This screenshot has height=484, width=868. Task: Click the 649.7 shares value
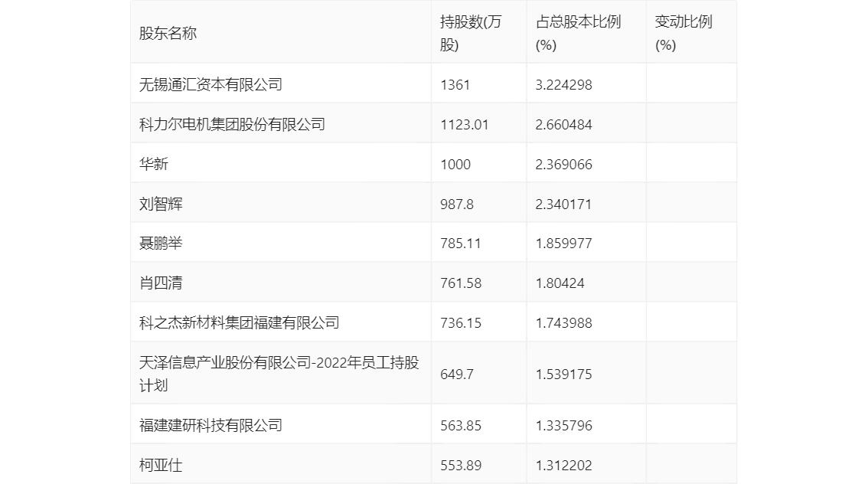tap(457, 374)
